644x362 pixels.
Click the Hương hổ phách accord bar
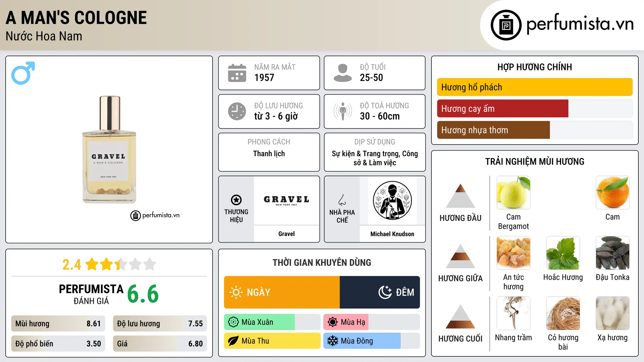[535, 87]
